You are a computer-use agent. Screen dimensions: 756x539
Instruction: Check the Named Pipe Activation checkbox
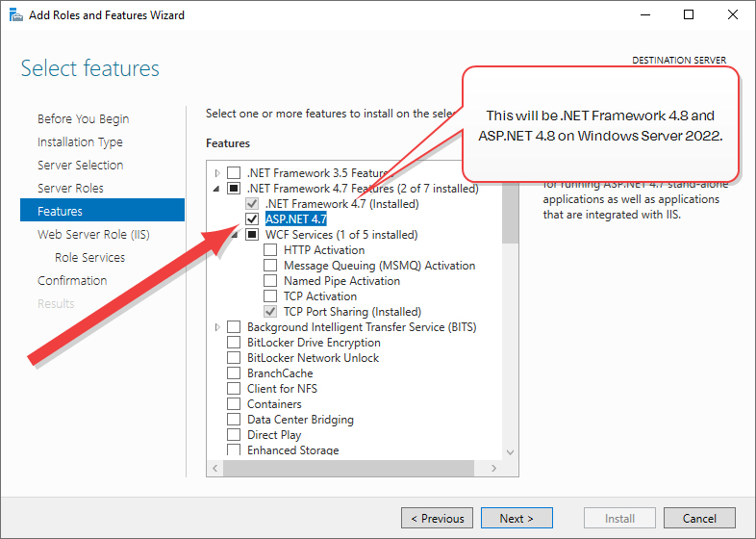pyautogui.click(x=270, y=281)
